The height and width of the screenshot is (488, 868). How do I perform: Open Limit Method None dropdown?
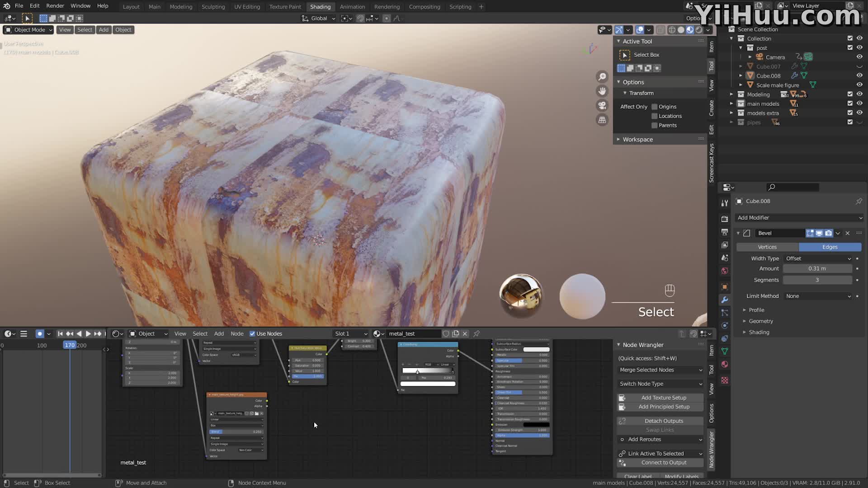click(x=818, y=296)
